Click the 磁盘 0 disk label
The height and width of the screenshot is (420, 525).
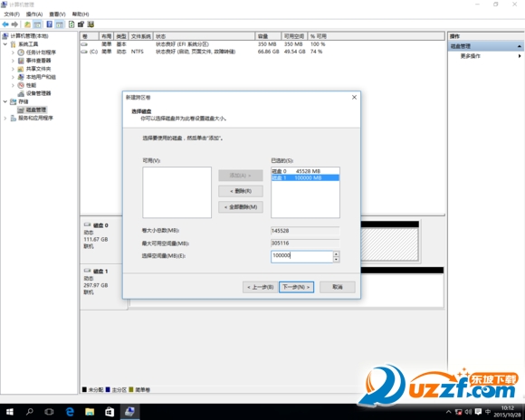(100, 225)
